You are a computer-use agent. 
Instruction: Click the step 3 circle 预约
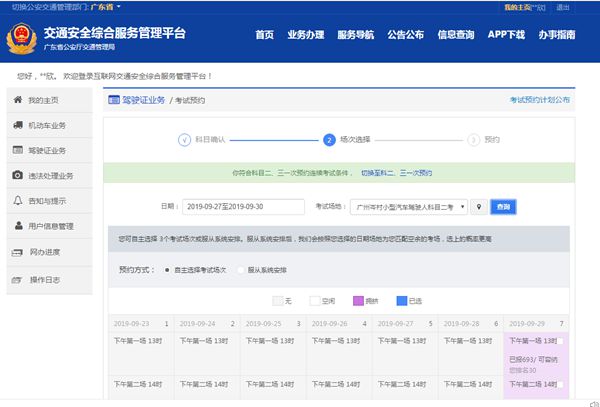(473, 140)
